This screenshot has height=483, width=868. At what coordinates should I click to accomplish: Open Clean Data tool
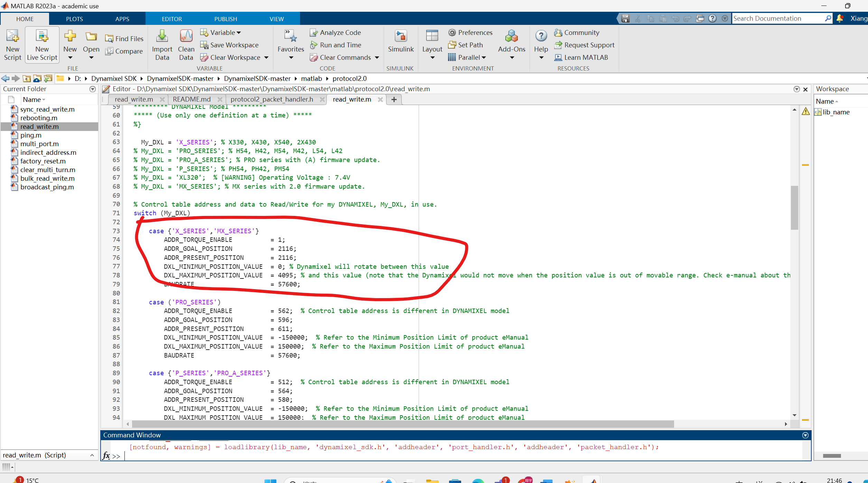pyautogui.click(x=186, y=45)
